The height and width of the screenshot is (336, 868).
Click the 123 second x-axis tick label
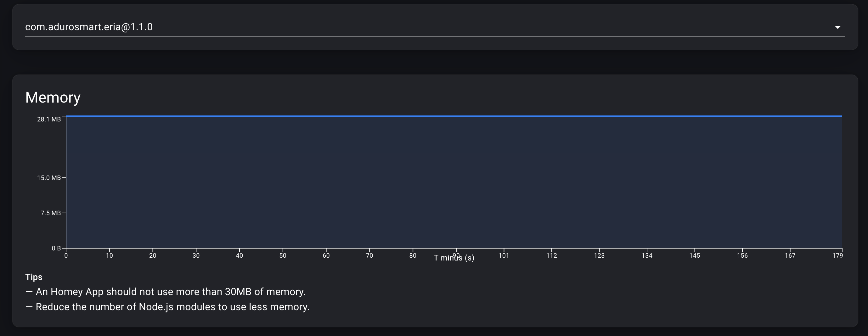[599, 255]
